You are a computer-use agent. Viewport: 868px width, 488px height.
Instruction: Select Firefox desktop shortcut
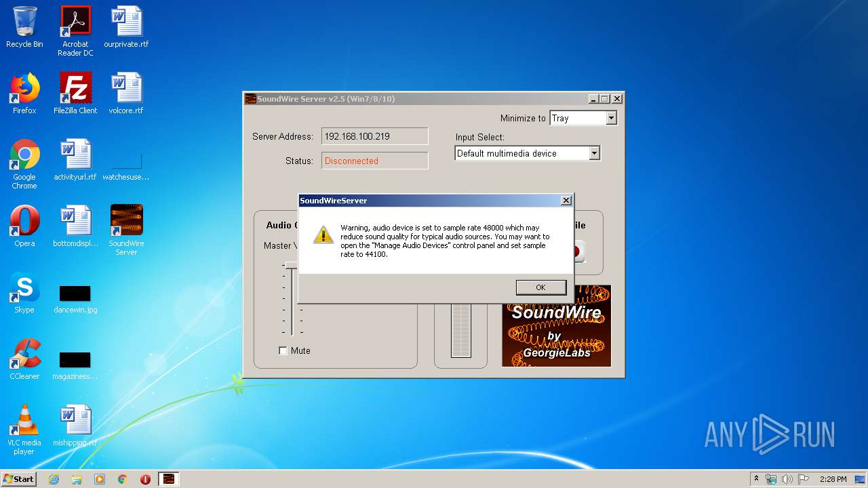[x=24, y=94]
